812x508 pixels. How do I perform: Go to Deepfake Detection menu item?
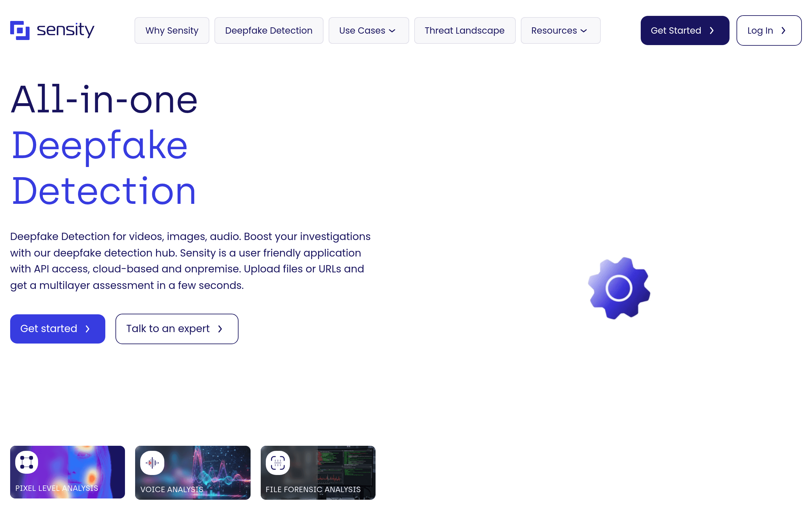pyautogui.click(x=269, y=30)
